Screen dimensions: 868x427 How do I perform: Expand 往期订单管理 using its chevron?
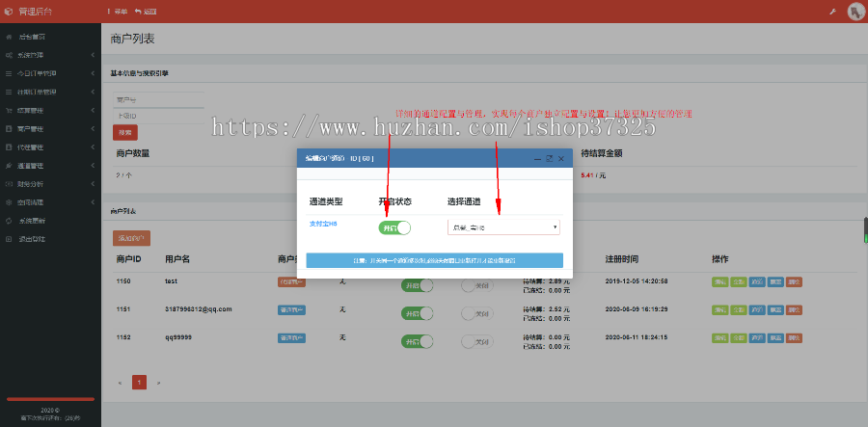pos(93,92)
